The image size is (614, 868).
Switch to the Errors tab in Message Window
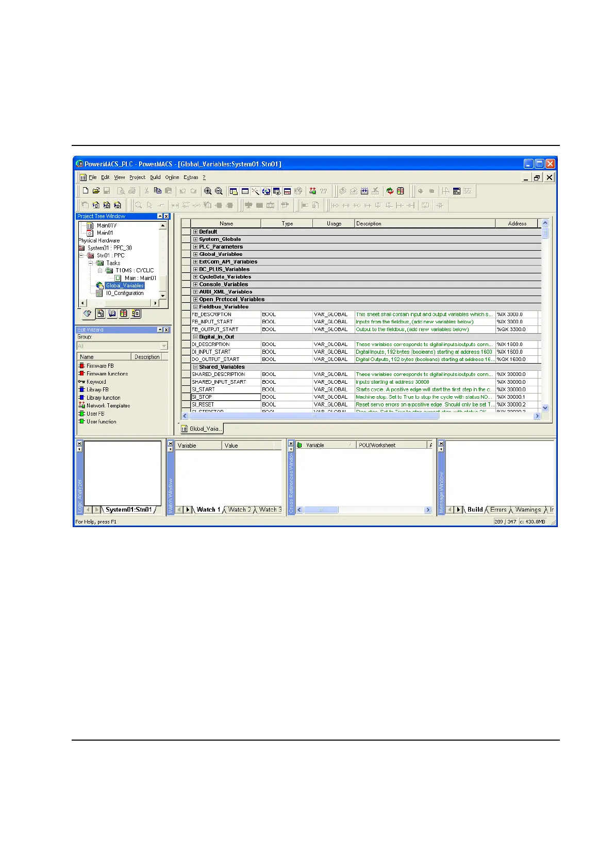click(498, 510)
